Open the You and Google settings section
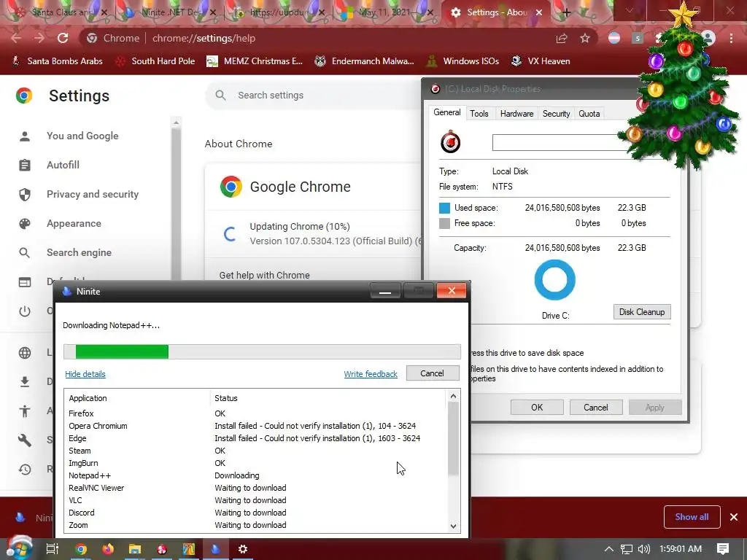747x560 pixels. coord(82,136)
